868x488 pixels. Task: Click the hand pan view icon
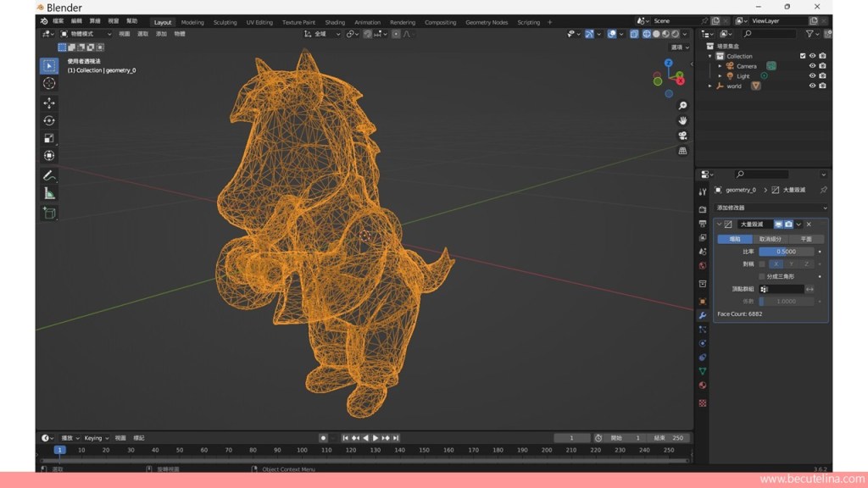click(x=682, y=120)
